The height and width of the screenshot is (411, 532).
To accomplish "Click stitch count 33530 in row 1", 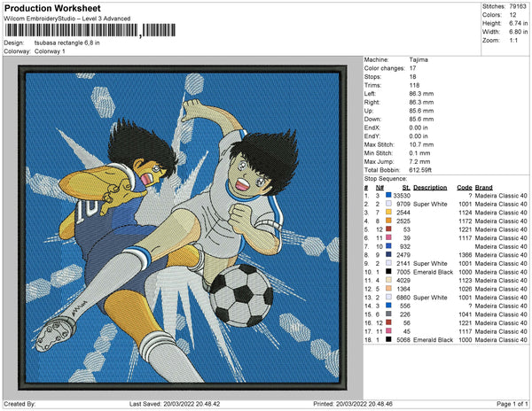I will 402,196.
